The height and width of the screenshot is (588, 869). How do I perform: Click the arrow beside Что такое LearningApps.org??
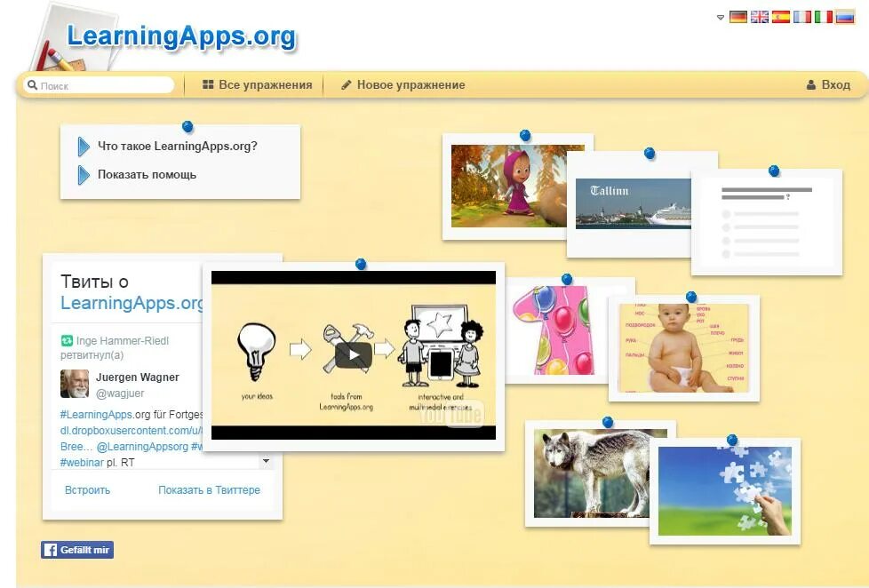[84, 147]
